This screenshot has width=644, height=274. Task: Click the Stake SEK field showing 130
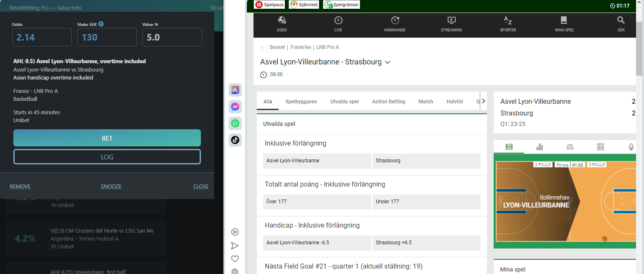[x=107, y=37]
